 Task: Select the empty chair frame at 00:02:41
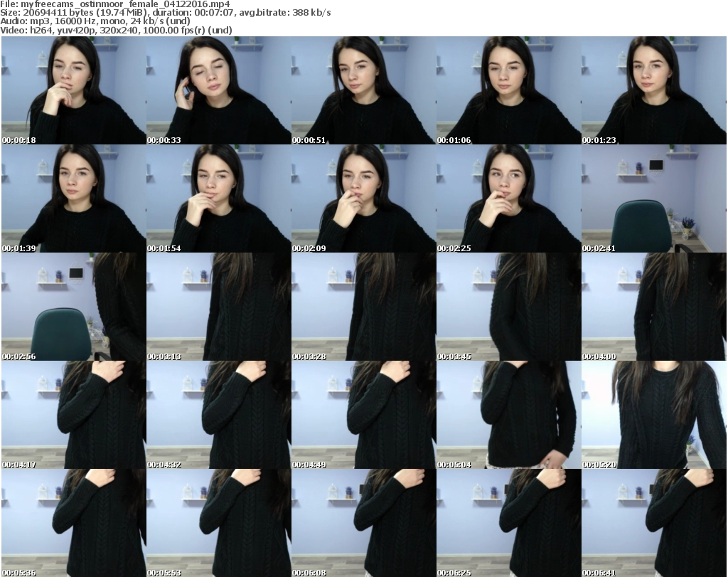(653, 198)
